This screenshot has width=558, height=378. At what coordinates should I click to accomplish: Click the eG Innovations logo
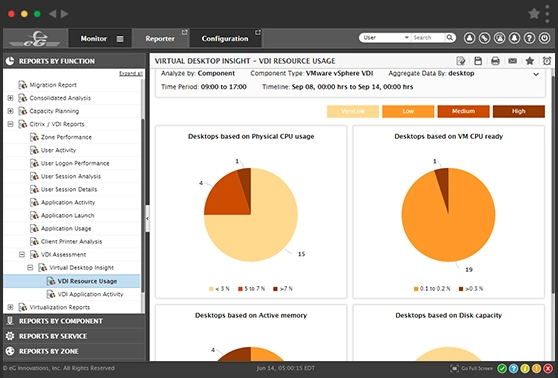35,38
